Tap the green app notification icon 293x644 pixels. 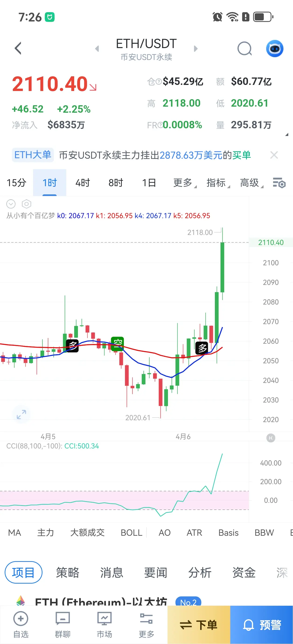[x=49, y=17]
